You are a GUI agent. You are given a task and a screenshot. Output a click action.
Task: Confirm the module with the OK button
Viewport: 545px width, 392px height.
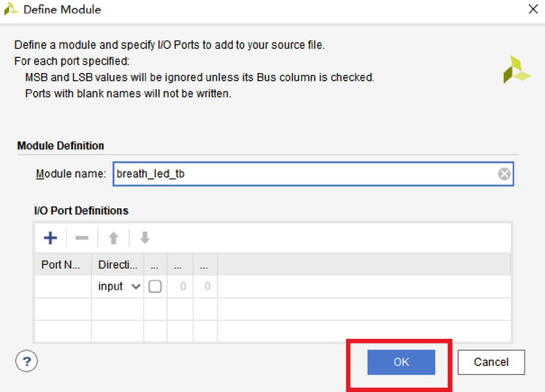[401, 362]
